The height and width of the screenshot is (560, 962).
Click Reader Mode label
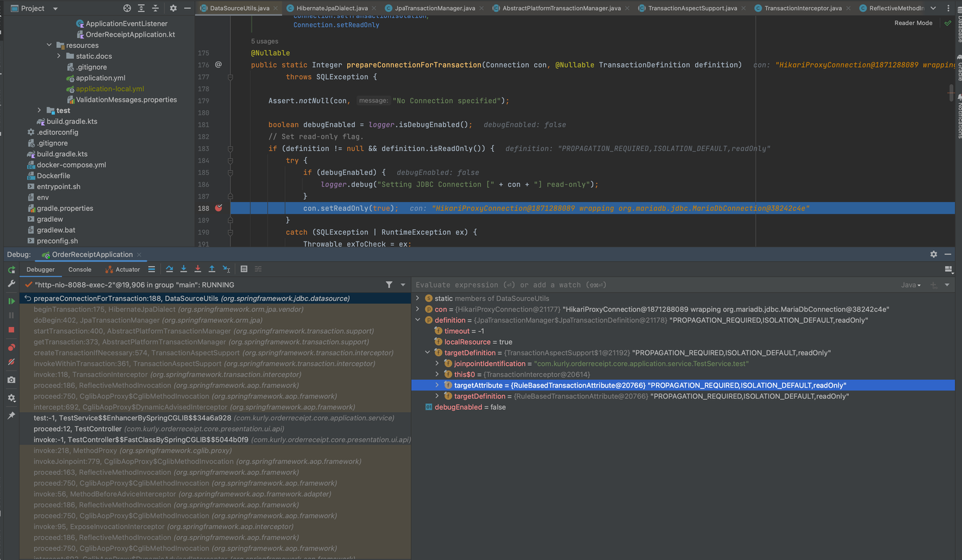click(x=913, y=23)
